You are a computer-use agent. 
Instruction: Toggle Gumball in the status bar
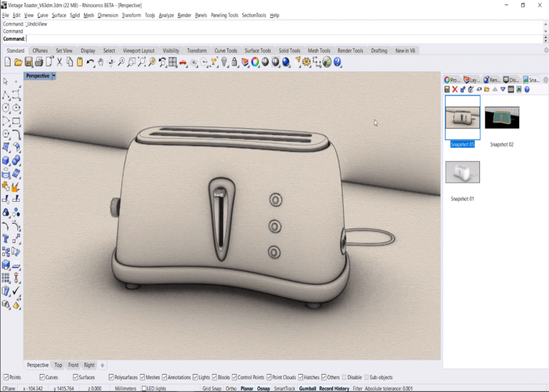[x=307, y=388]
